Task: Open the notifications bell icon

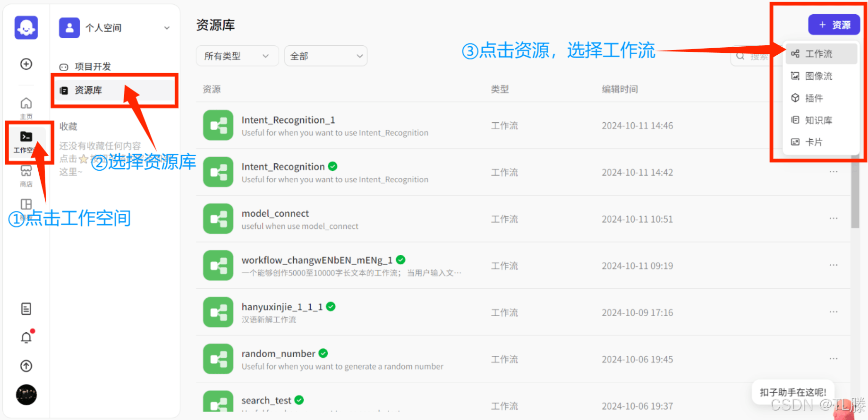Action: click(x=26, y=337)
